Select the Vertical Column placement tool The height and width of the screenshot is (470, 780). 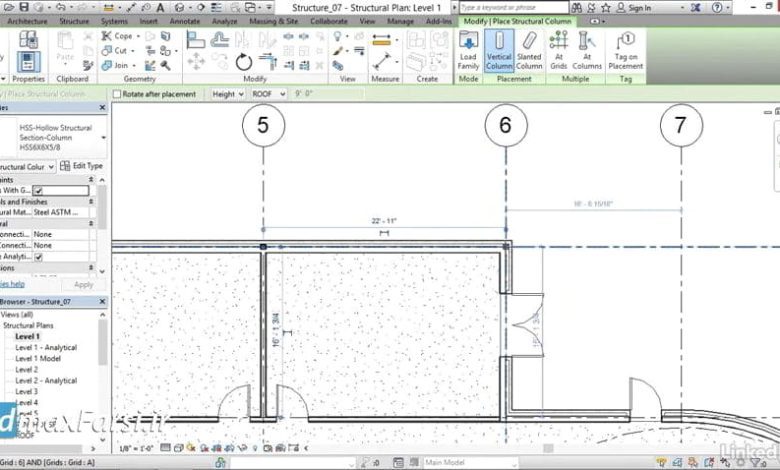[x=499, y=51]
